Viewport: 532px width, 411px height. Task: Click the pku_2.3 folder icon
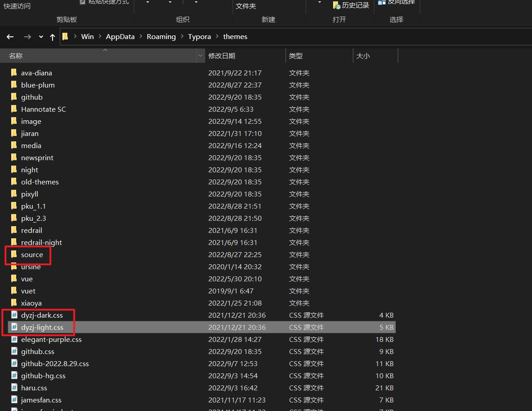coord(14,218)
